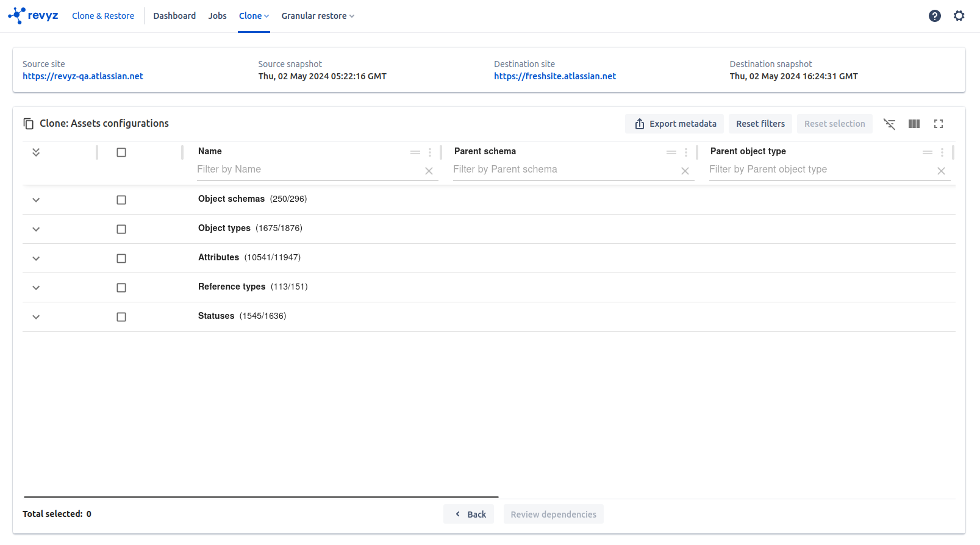The image size is (980, 545).
Task: Check the Reference types row checkbox
Action: pyautogui.click(x=121, y=288)
